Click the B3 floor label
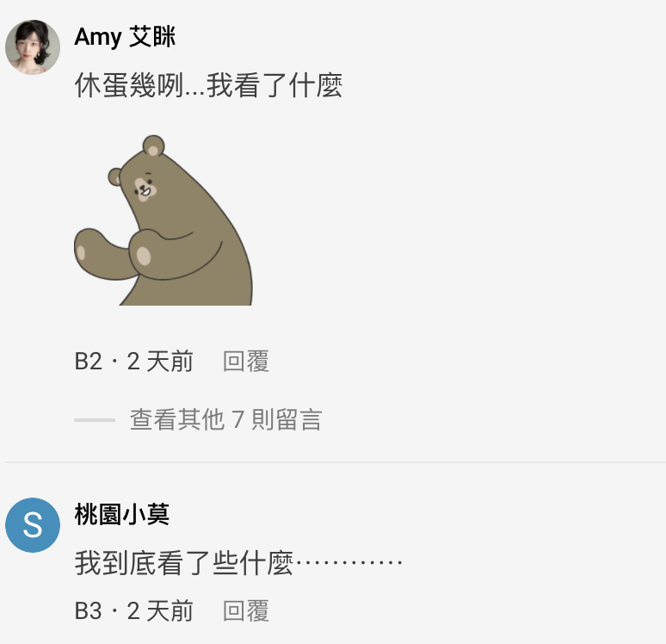Screen dimensions: 666x644 coord(89,610)
